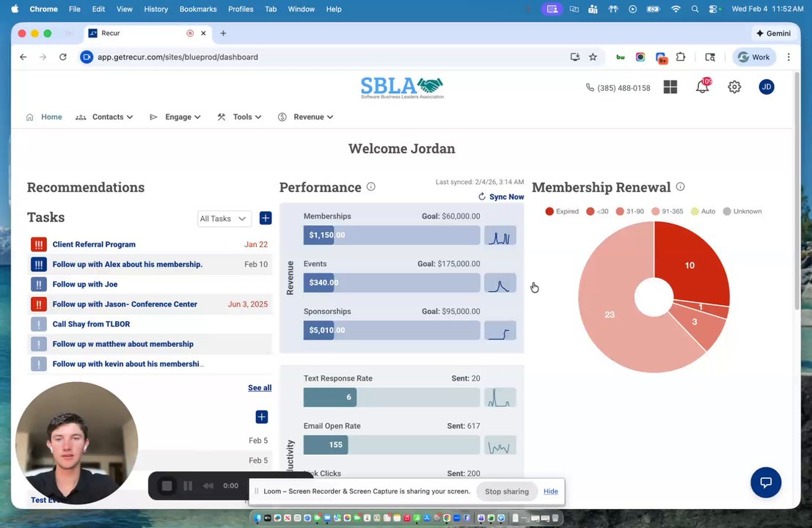Screen dimensions: 812x528
Task: Open the Work profile in Chrome
Action: 754,57
